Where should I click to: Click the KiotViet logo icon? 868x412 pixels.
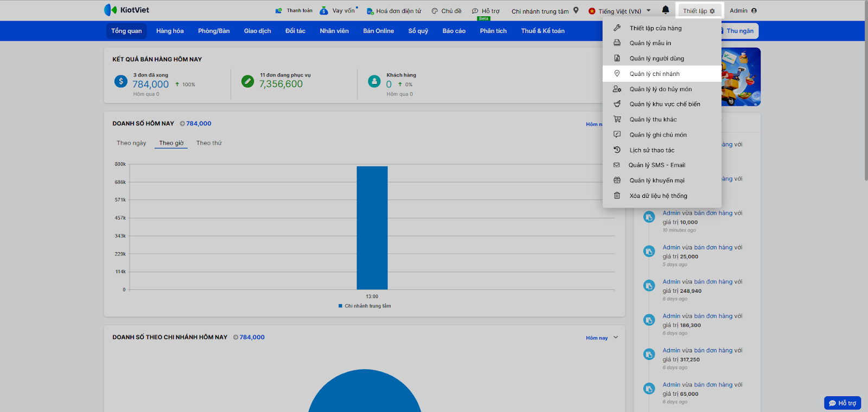pyautogui.click(x=110, y=10)
